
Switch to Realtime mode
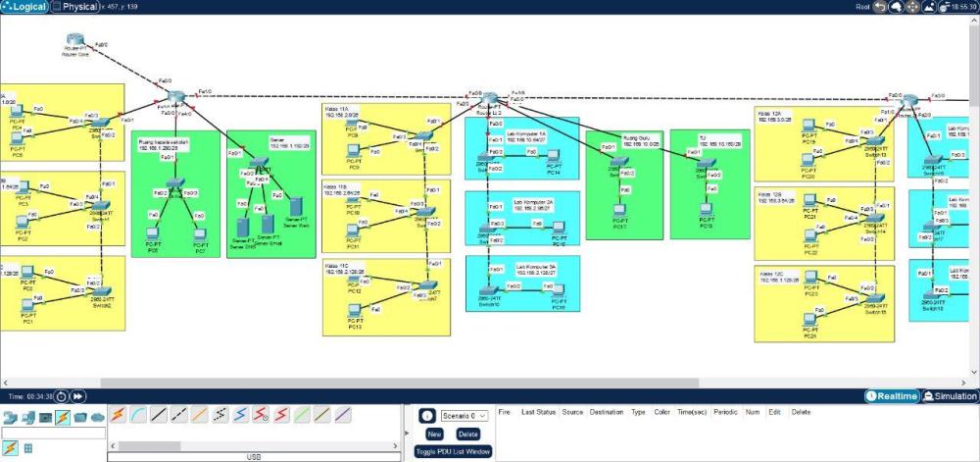tap(893, 396)
